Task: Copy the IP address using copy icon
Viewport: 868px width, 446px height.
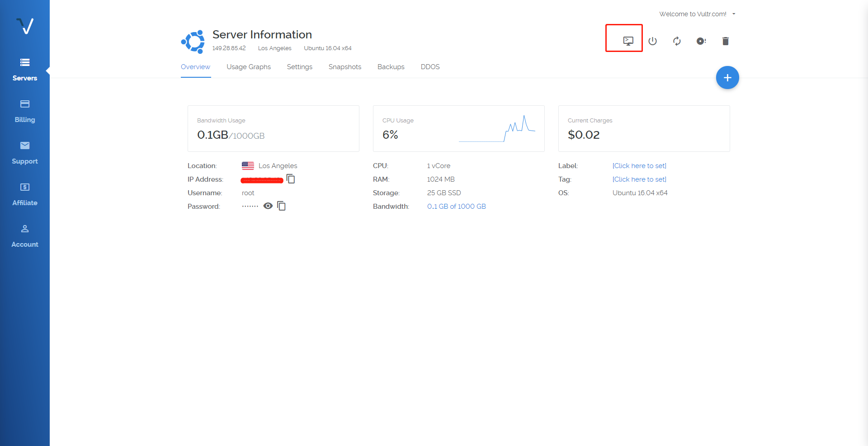Action: [x=290, y=179]
